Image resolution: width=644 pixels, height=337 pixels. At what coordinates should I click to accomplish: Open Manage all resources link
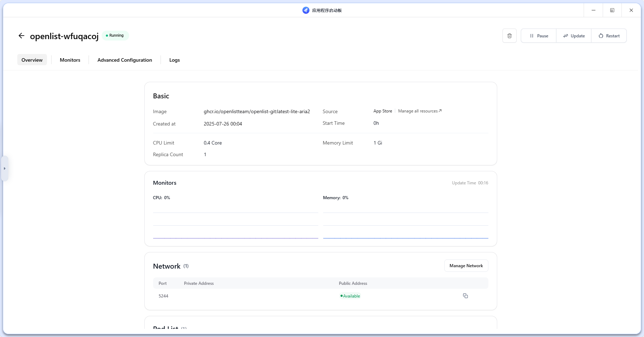pyautogui.click(x=420, y=111)
